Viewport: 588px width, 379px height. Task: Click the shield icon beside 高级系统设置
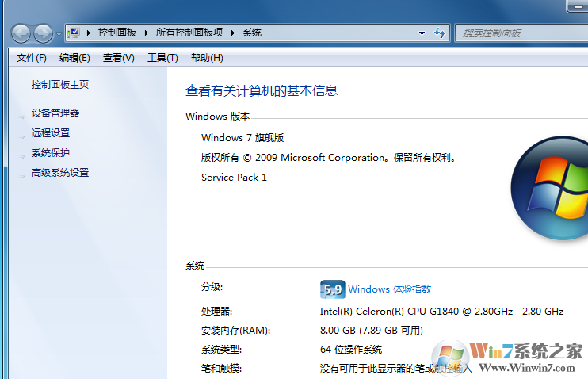coord(22,177)
